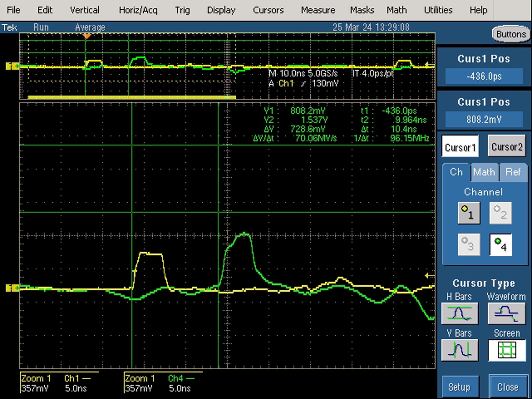This screenshot has height=399, width=532.
Task: Click the 1/Δt 96.15MHz readout
Action: click(x=392, y=138)
